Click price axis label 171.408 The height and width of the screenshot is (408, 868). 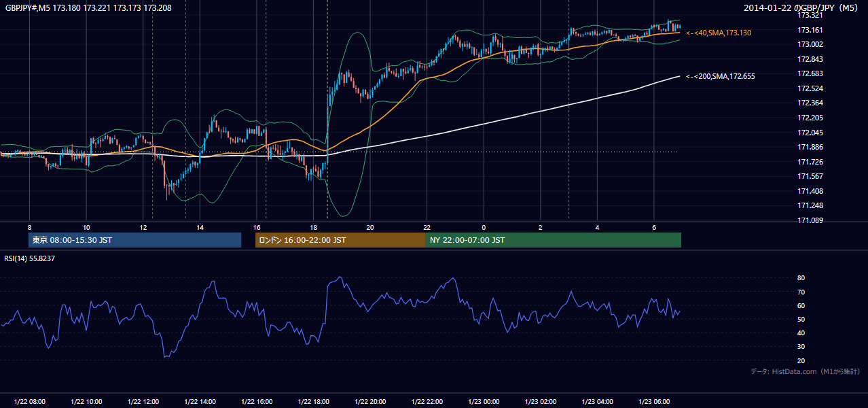click(x=810, y=191)
